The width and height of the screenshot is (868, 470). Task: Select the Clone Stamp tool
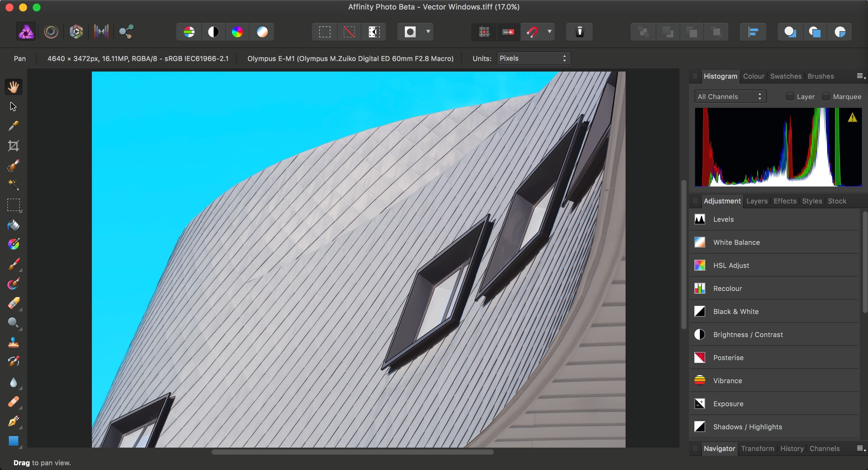pos(13,343)
